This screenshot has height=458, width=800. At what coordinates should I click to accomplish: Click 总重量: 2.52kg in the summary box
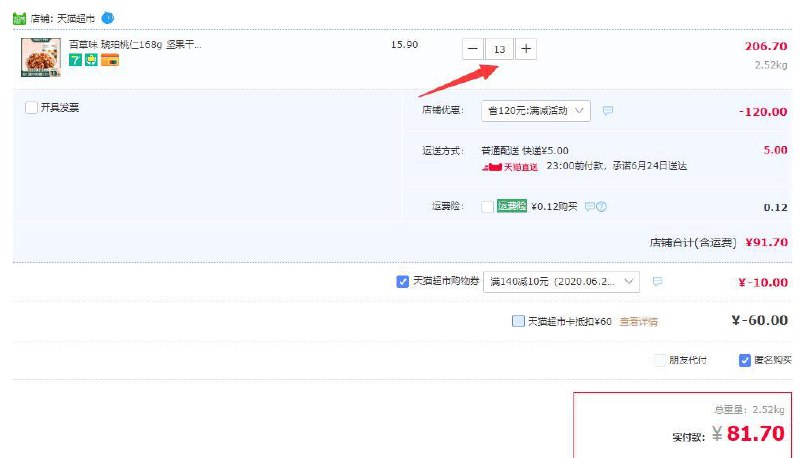(x=749, y=410)
